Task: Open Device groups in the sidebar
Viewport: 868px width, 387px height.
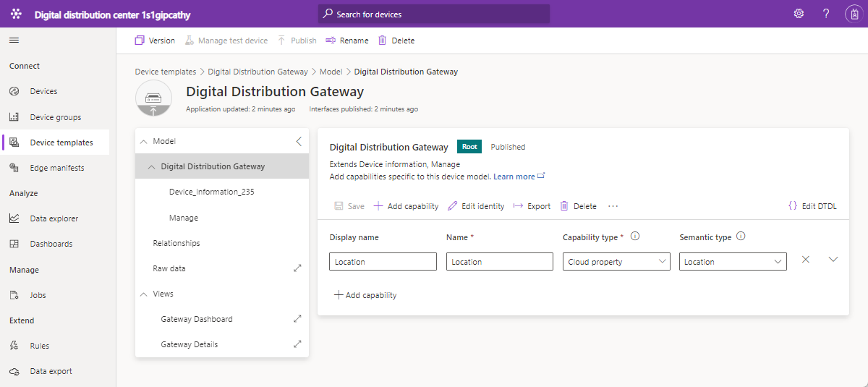Action: pyautogui.click(x=56, y=117)
